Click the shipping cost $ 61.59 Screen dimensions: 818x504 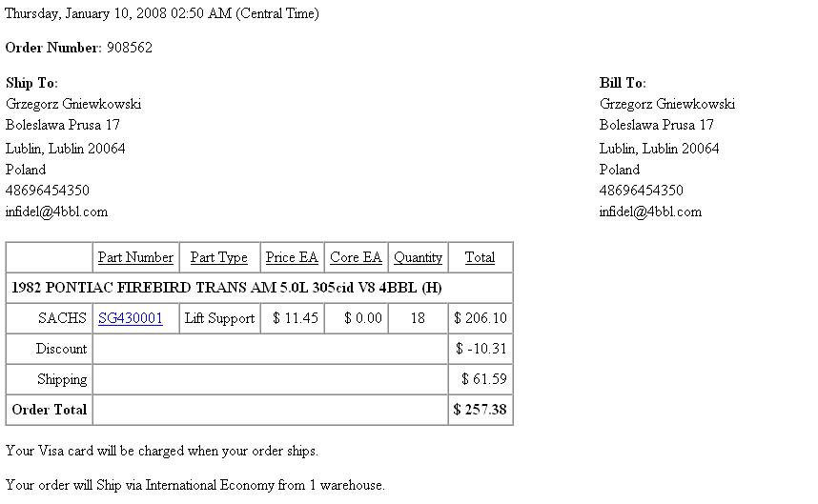coord(483,379)
